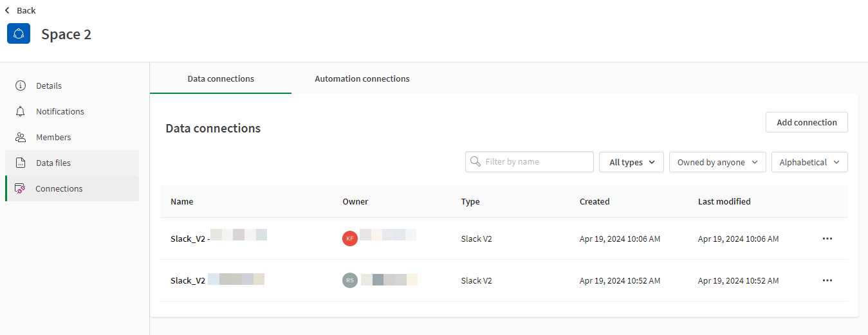Click the KF owner avatar
The height and width of the screenshot is (335, 868).
click(349, 239)
